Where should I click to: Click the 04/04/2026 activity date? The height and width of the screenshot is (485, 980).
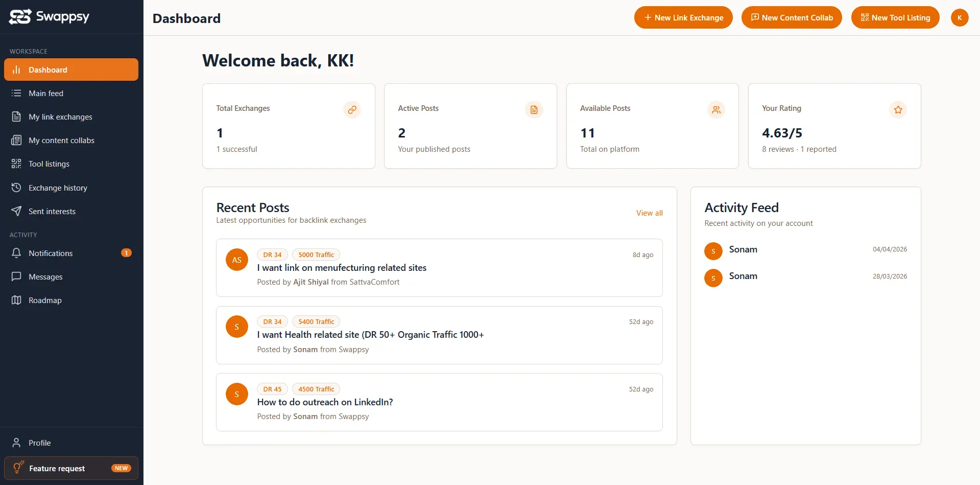point(890,249)
